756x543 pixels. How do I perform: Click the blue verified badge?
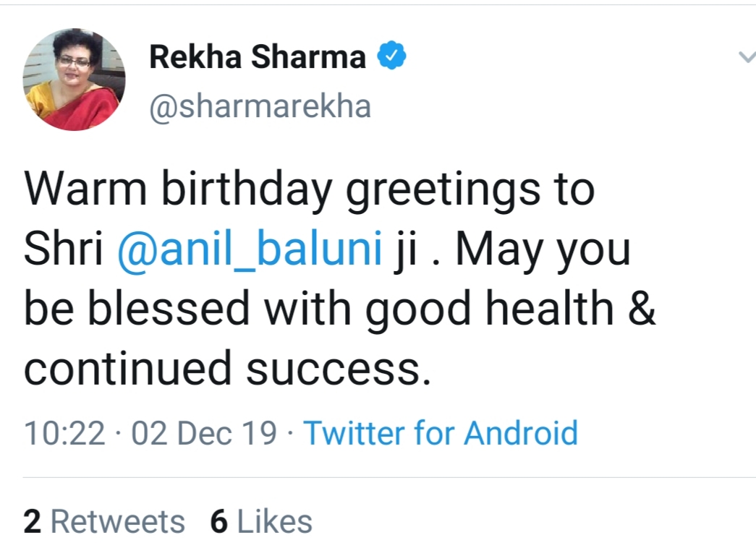[x=391, y=57]
